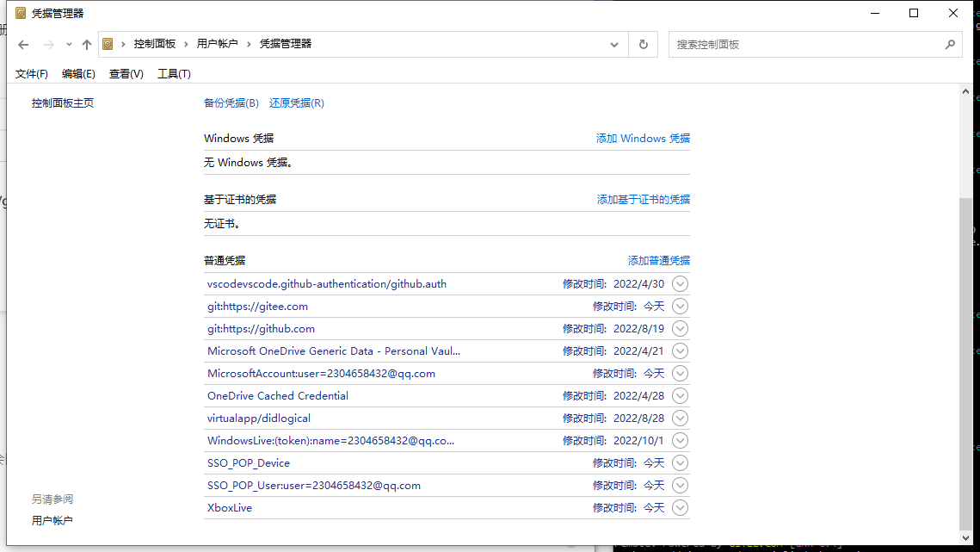Expand the git:https://github.com credential chevron

680,329
